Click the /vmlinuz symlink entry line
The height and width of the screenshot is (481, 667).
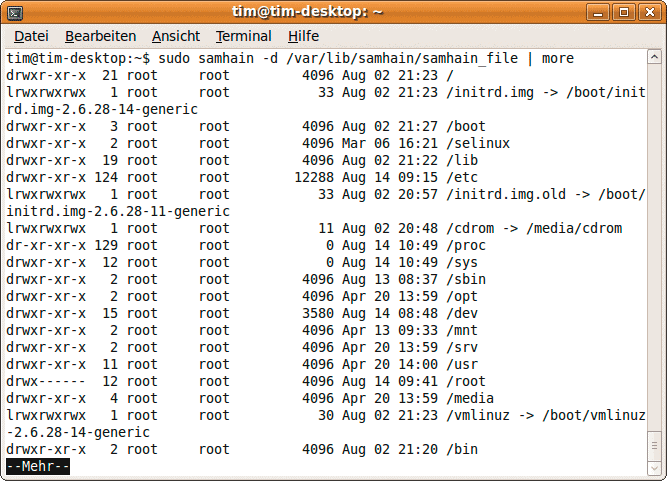(326, 424)
